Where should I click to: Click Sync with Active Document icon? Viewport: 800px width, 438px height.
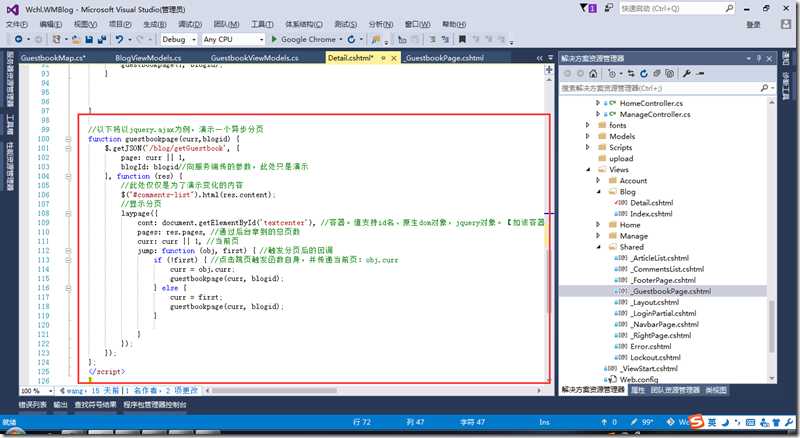click(631, 74)
